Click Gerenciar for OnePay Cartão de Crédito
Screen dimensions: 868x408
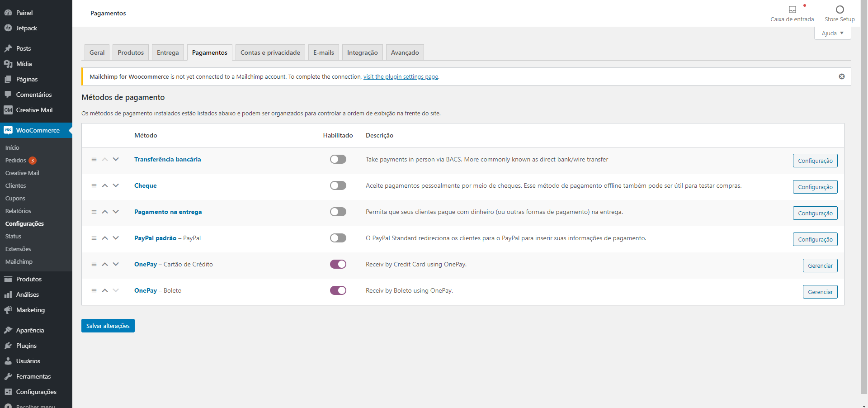820,266
